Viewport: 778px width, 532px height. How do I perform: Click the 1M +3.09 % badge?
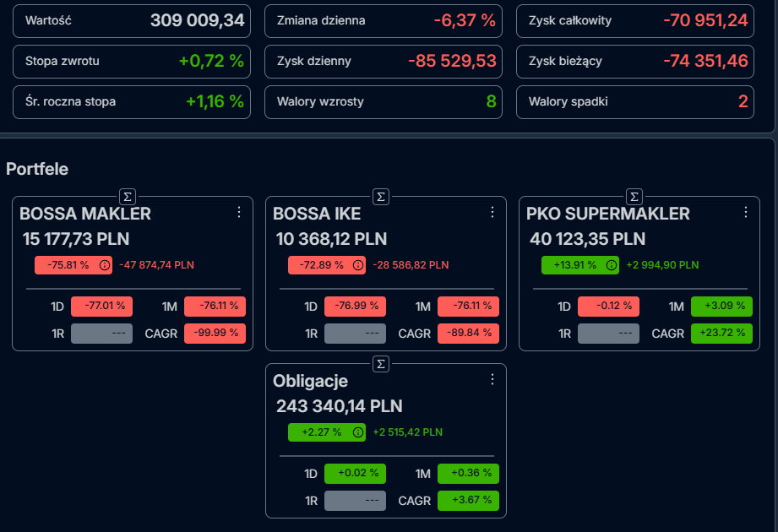click(x=722, y=306)
